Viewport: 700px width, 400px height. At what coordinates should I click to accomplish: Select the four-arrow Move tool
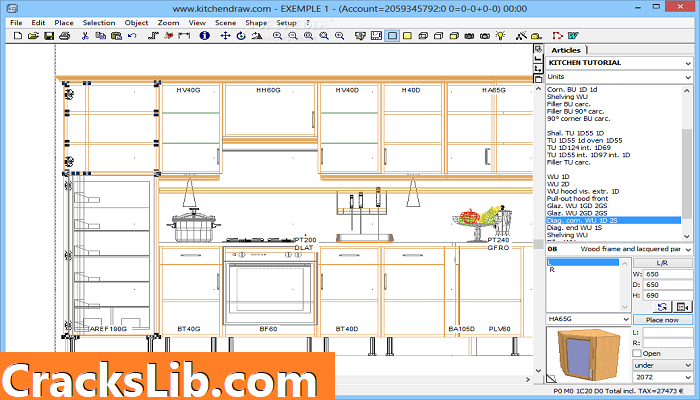[225, 36]
